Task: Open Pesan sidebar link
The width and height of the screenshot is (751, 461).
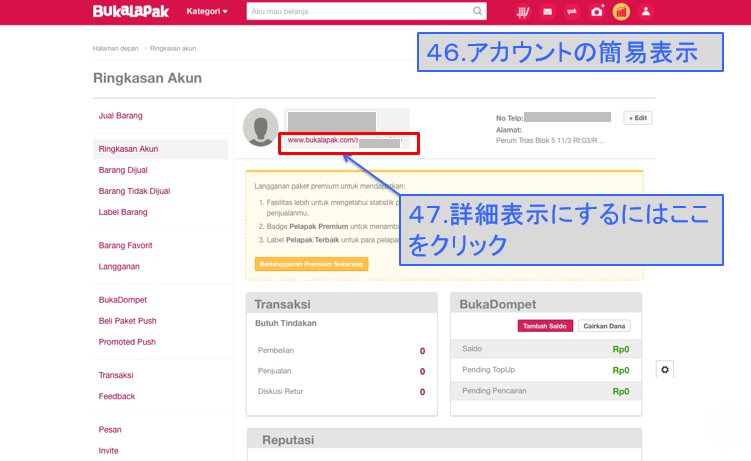Action: pos(110,430)
